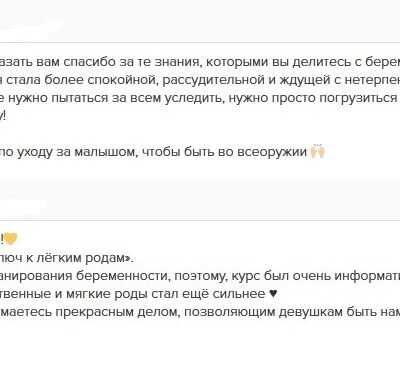Image resolution: width=400 pixels, height=370 pixels.
Task: Click the line starting 'азать вам спасибо'
Action: [x=200, y=62]
